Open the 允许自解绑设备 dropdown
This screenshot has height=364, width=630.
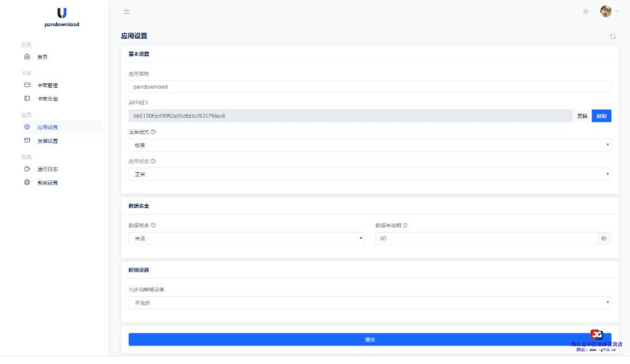pos(369,302)
